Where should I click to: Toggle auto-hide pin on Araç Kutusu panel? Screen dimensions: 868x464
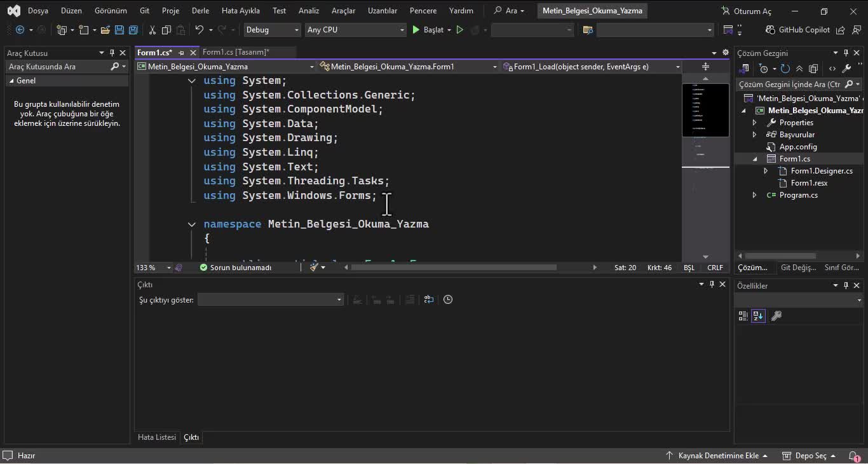112,53
